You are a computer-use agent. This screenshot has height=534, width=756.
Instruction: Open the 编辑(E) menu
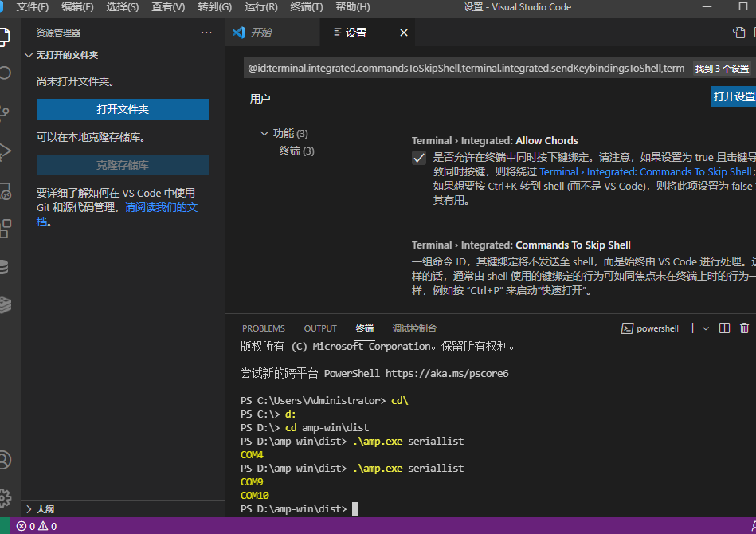pos(77,6)
